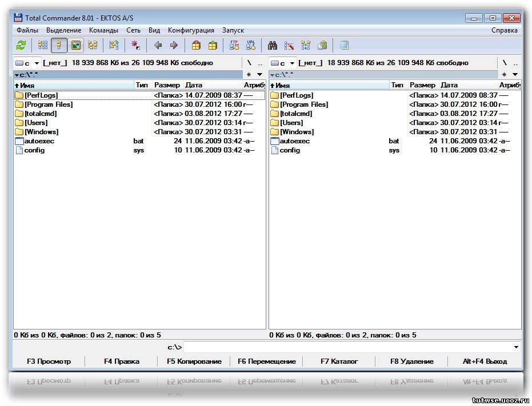Open the multi-rename tool icon
Viewport: 532px width, 406px height.
coord(289,45)
